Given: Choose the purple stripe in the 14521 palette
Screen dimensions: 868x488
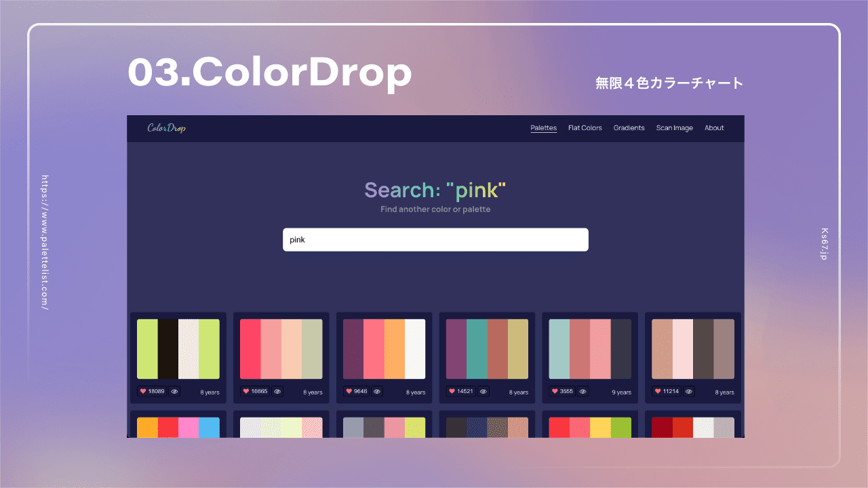Looking at the screenshot, I should point(456,349).
